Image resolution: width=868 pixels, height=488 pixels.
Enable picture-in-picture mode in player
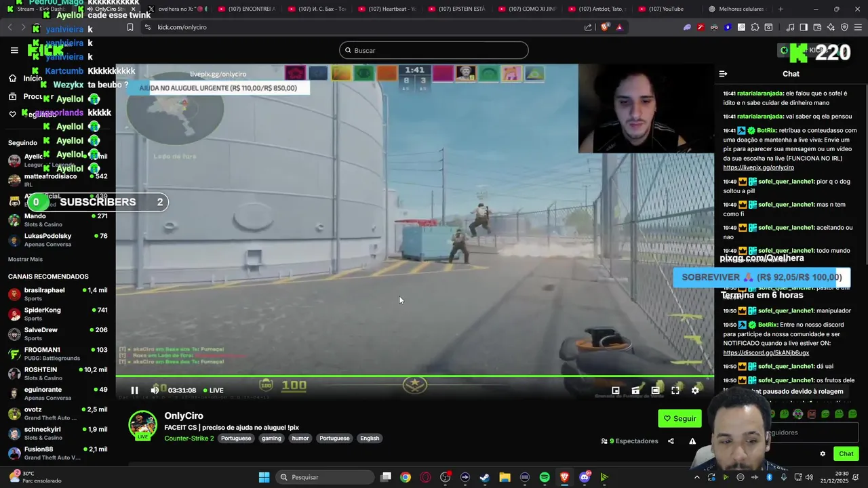[616, 390]
